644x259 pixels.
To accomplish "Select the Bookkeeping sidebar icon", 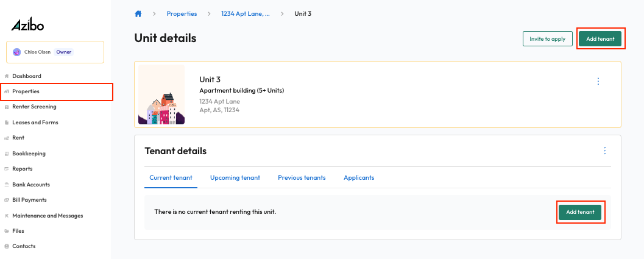I will click(6, 154).
